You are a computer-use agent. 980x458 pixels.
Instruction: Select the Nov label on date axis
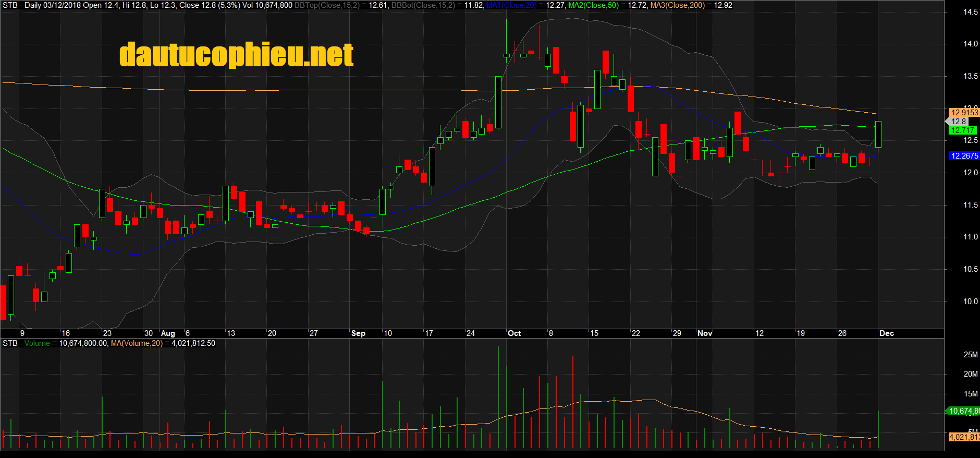point(705,333)
